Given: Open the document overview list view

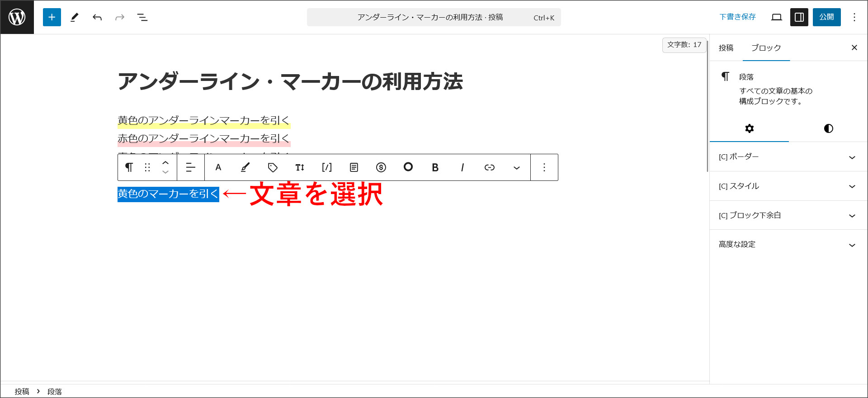Looking at the screenshot, I should point(142,17).
